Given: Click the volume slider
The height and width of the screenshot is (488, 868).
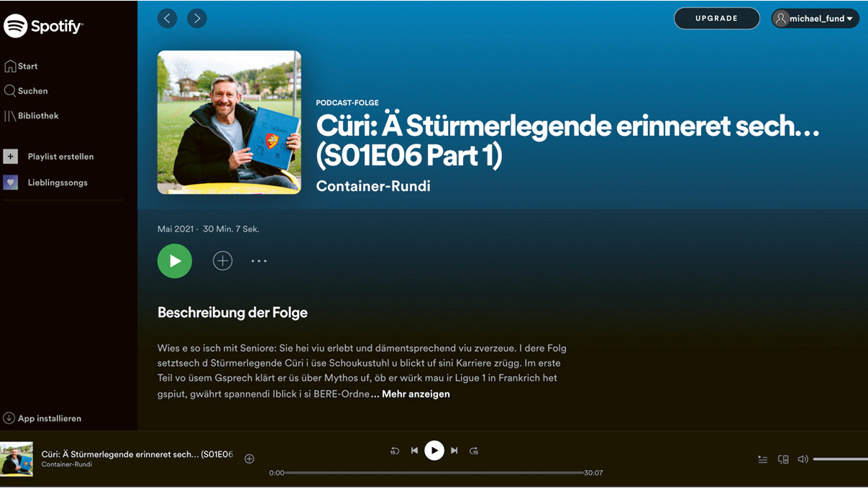Looking at the screenshot, I should 840,459.
